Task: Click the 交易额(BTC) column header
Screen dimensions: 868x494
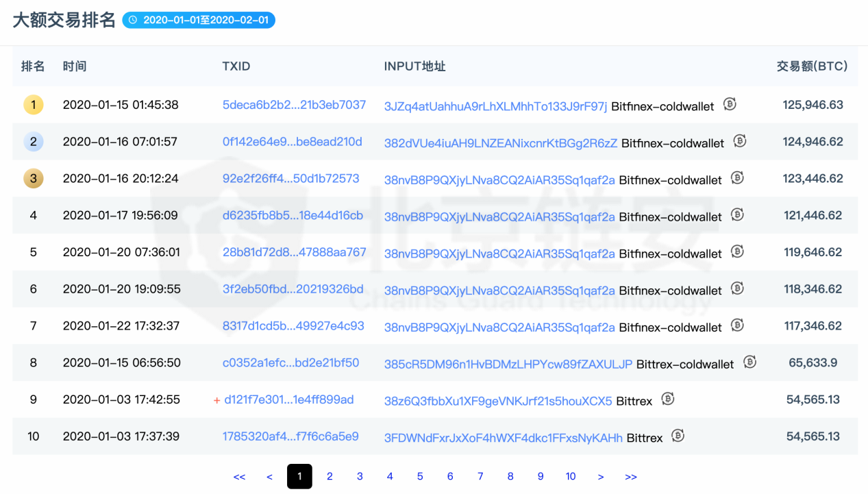Action: coord(812,66)
